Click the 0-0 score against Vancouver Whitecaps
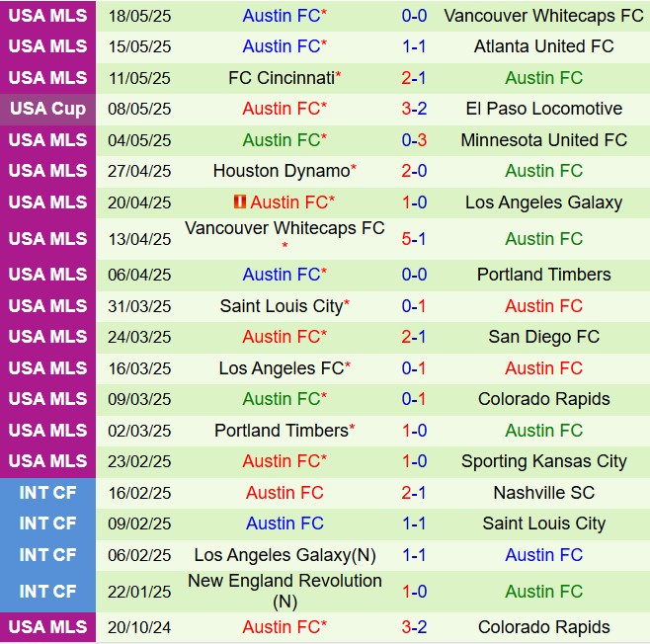 pos(414,16)
